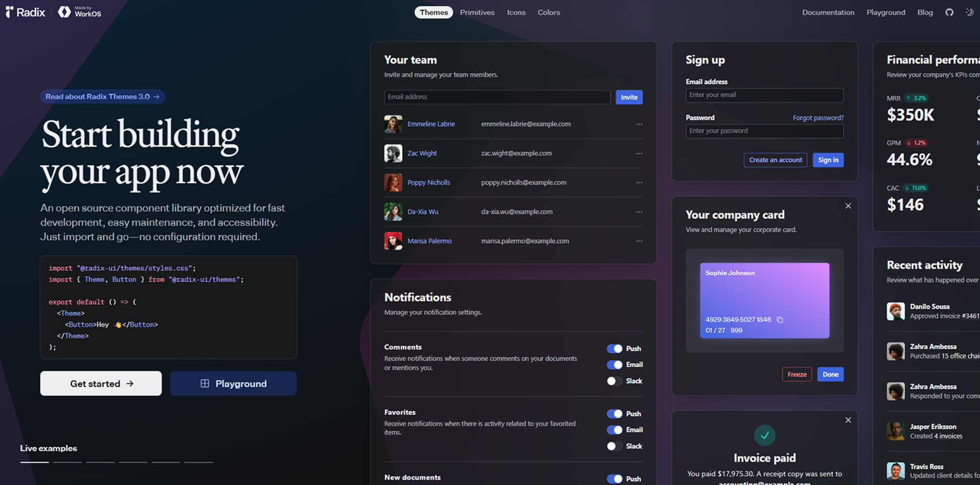The image size is (980, 485).
Task: Click Da-Xia Wu's avatar
Action: pos(393,212)
